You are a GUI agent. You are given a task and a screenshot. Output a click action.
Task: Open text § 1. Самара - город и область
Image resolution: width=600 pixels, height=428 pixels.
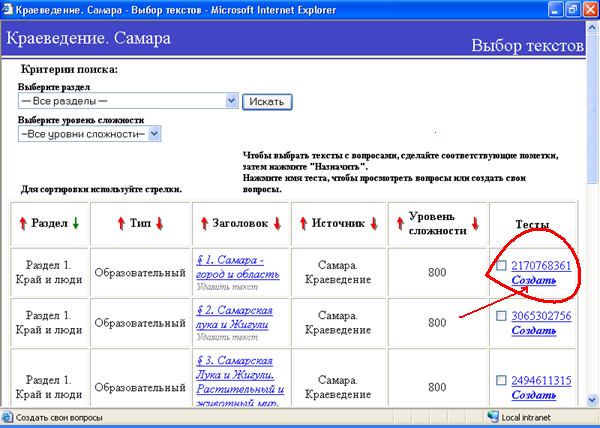pyautogui.click(x=238, y=267)
